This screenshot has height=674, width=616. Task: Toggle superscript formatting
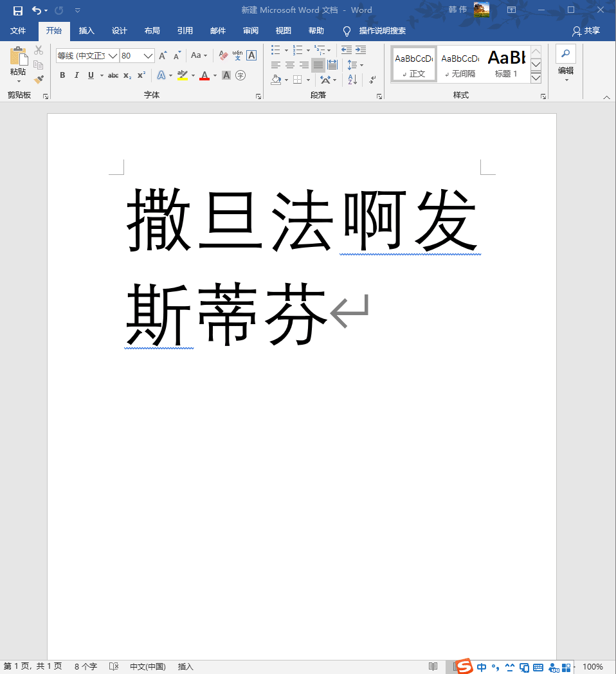pos(140,75)
